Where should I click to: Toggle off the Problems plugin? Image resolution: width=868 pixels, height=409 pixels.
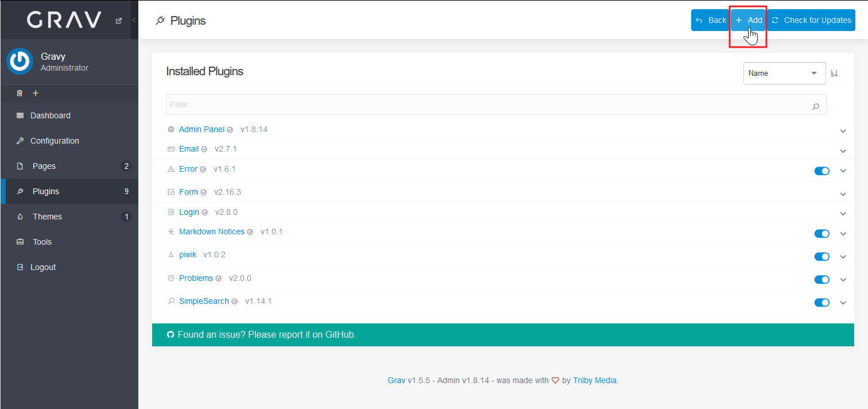point(822,279)
